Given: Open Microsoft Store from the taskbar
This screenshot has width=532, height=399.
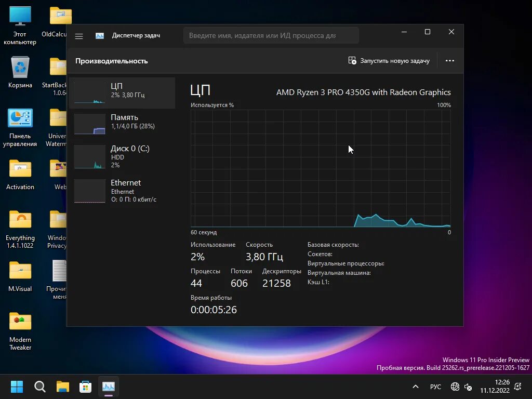Looking at the screenshot, I should (x=86, y=387).
